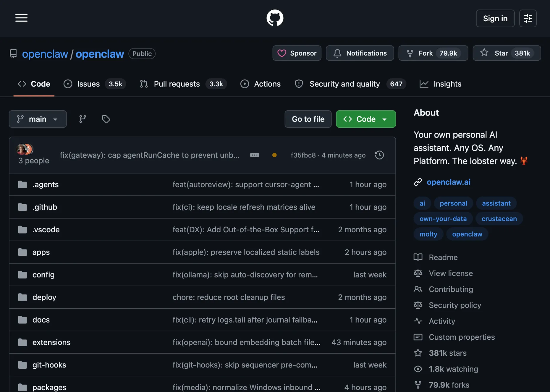Open the config folder
Image resolution: width=550 pixels, height=392 pixels.
(x=43, y=275)
